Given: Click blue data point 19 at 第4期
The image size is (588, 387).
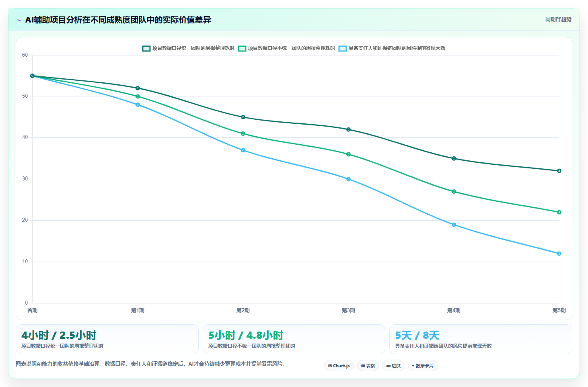Looking at the screenshot, I should [454, 225].
